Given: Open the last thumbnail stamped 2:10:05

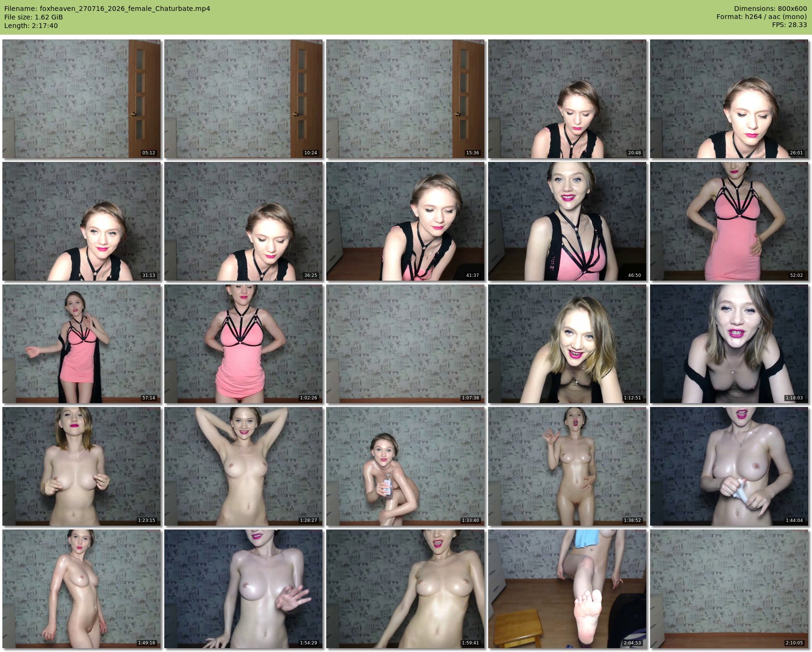Looking at the screenshot, I should 729,589.
